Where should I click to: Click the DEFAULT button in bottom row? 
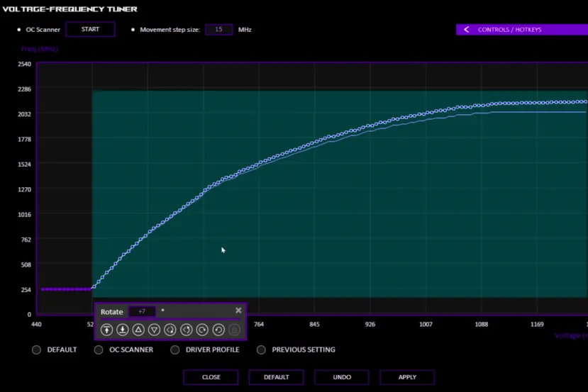pyautogui.click(x=277, y=377)
